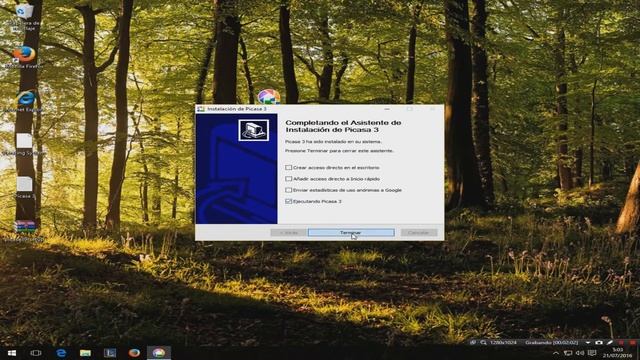Click the 'Grabando' recording status text
The image size is (640, 360).
[x=552, y=343]
